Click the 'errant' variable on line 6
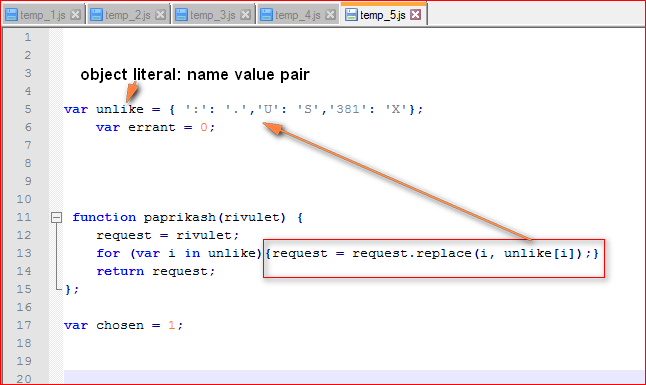This screenshot has height=385, width=646. (x=152, y=127)
